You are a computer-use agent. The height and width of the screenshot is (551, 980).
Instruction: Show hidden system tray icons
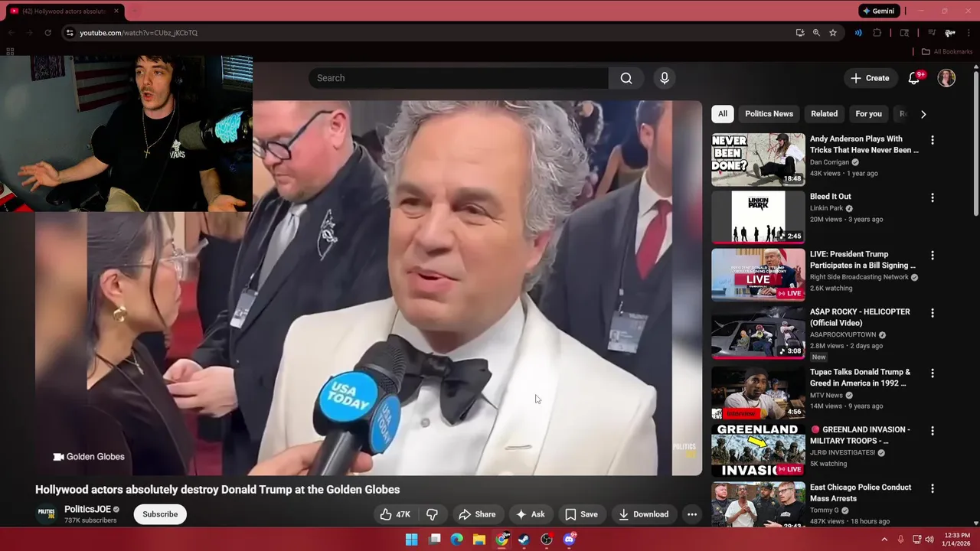[x=884, y=540]
